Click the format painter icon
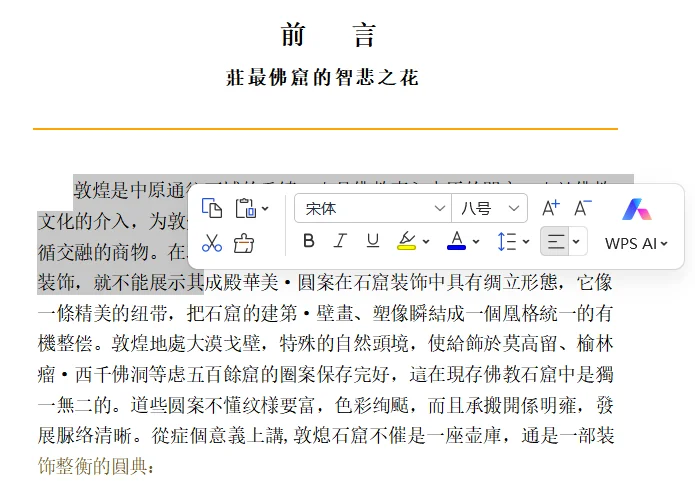The image size is (695, 493). tap(244, 243)
